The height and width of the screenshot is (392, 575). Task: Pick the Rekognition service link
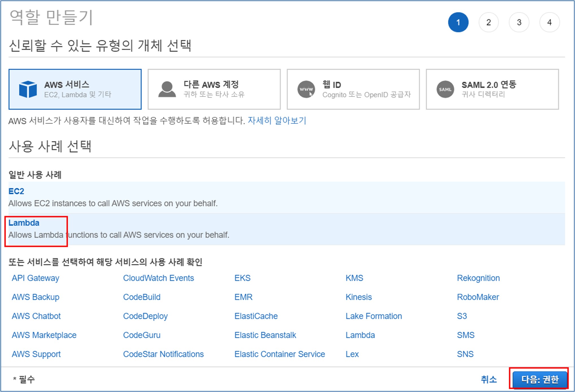pyautogui.click(x=478, y=278)
